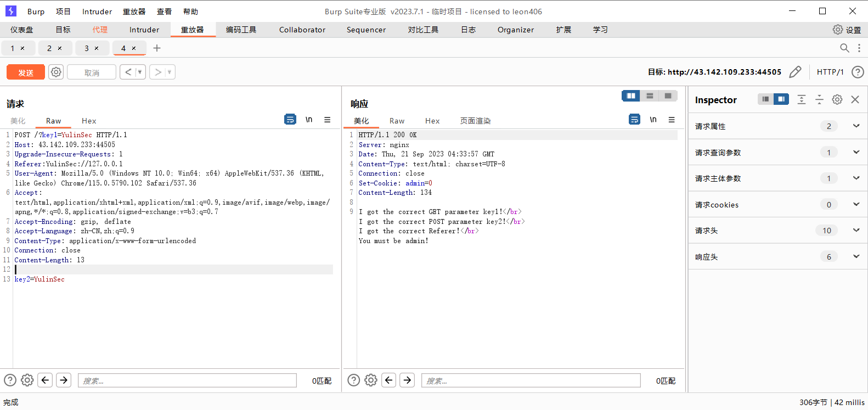The height and width of the screenshot is (410, 868).
Task: Select HTTP/1 protocol option
Action: pos(830,72)
